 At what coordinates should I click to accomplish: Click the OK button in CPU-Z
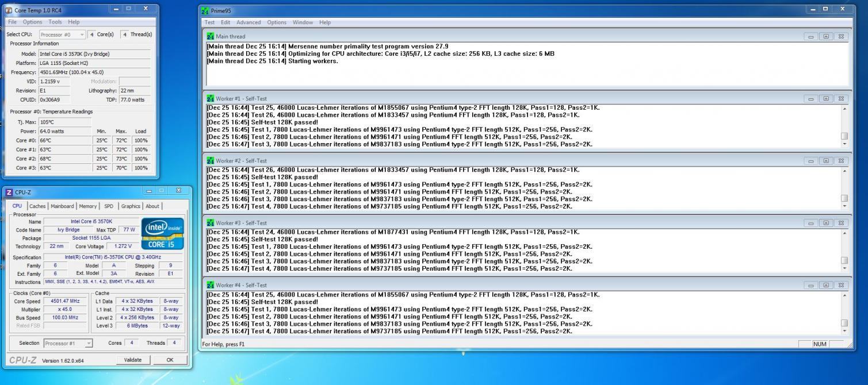[170, 360]
